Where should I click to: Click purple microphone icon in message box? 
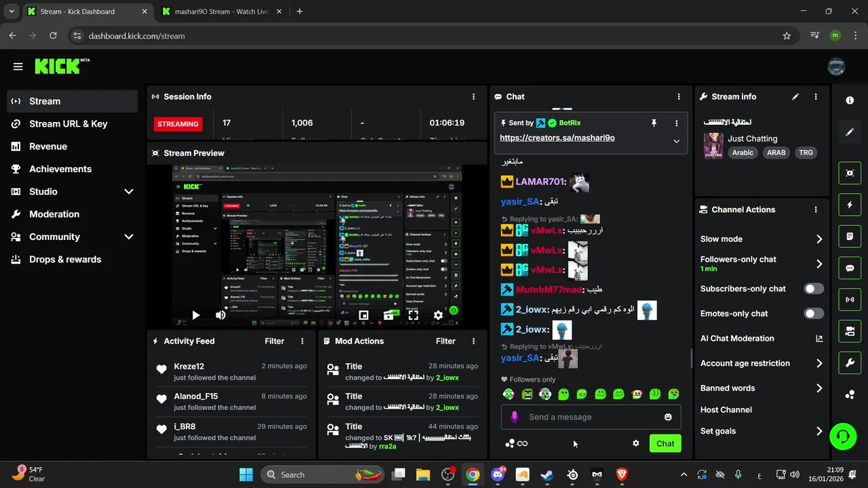coord(515,417)
